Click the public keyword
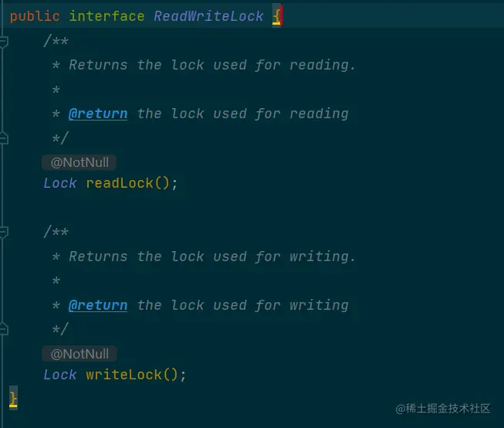 click(x=35, y=16)
